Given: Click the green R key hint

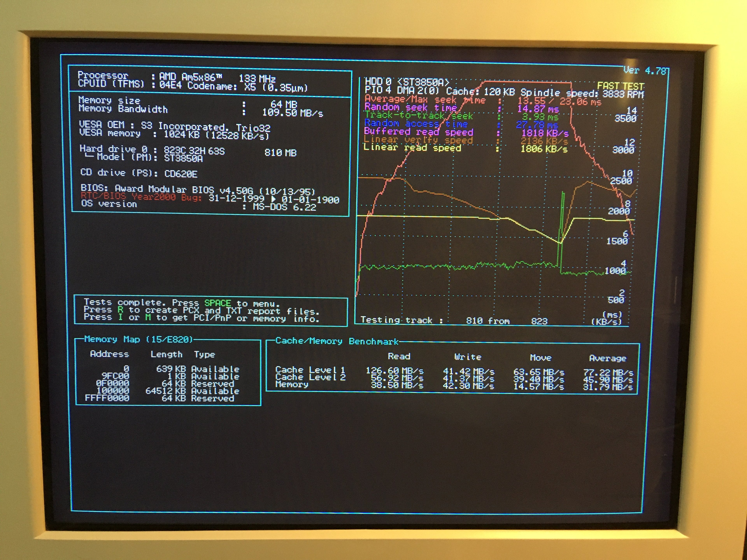Looking at the screenshot, I should coord(121,310).
